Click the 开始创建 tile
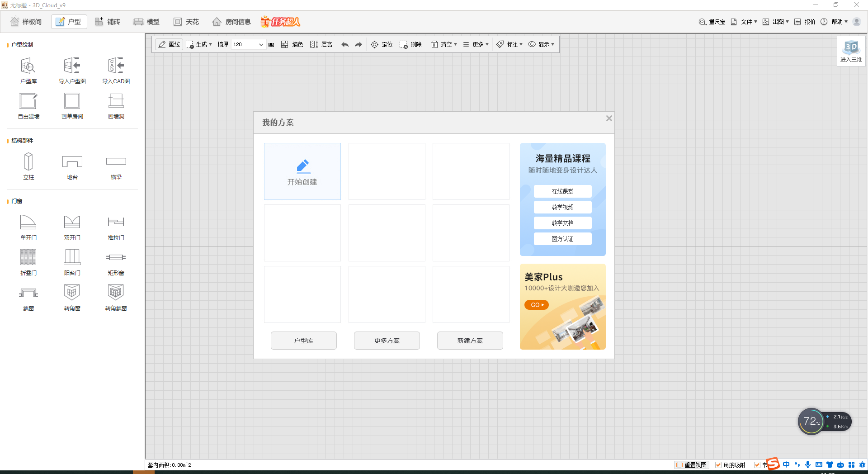 coord(302,171)
